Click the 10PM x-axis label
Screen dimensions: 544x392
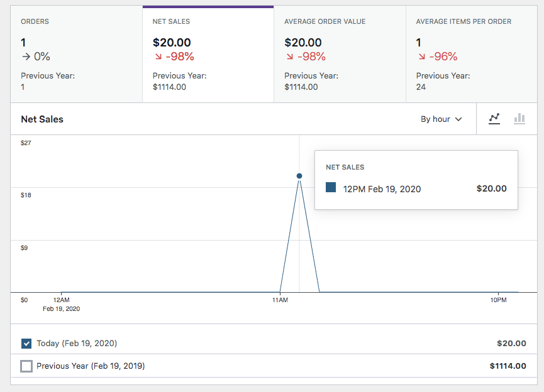[x=498, y=300]
